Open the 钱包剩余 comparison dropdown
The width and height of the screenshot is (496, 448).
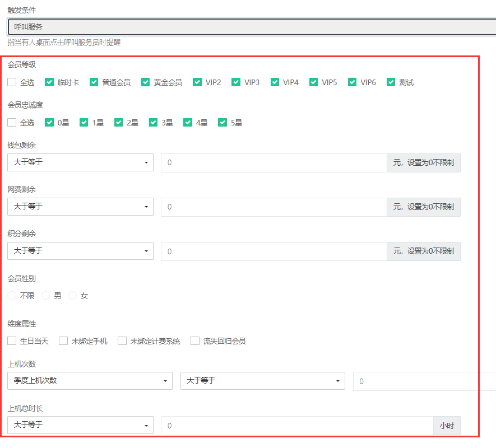pos(80,162)
